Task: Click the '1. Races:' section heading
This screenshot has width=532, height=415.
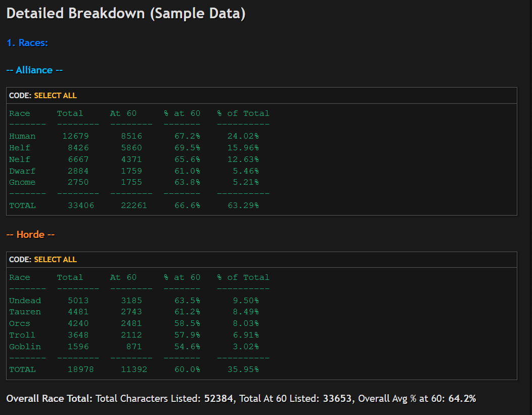Action: [x=27, y=43]
